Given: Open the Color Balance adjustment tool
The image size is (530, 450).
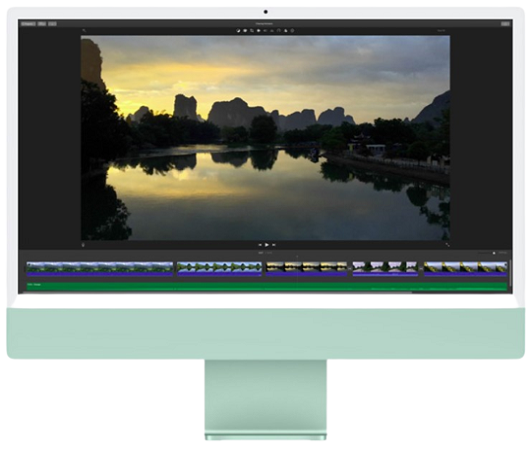Looking at the screenshot, I should (238, 30).
